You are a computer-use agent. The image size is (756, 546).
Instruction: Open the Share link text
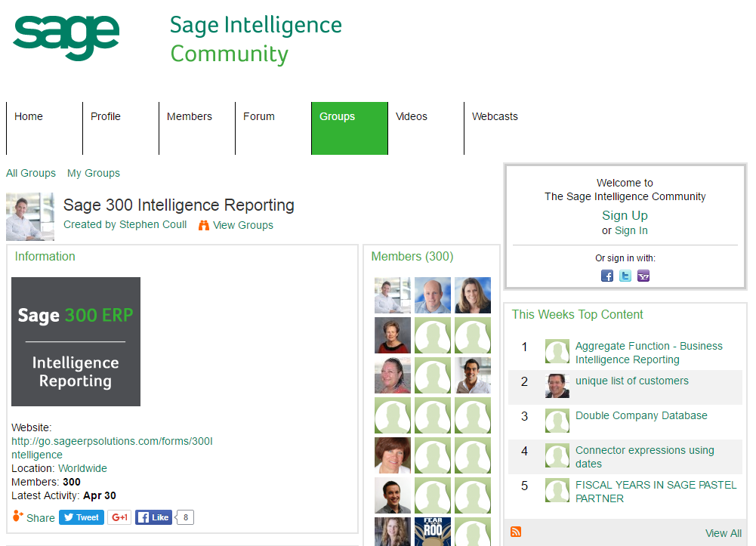coord(41,518)
